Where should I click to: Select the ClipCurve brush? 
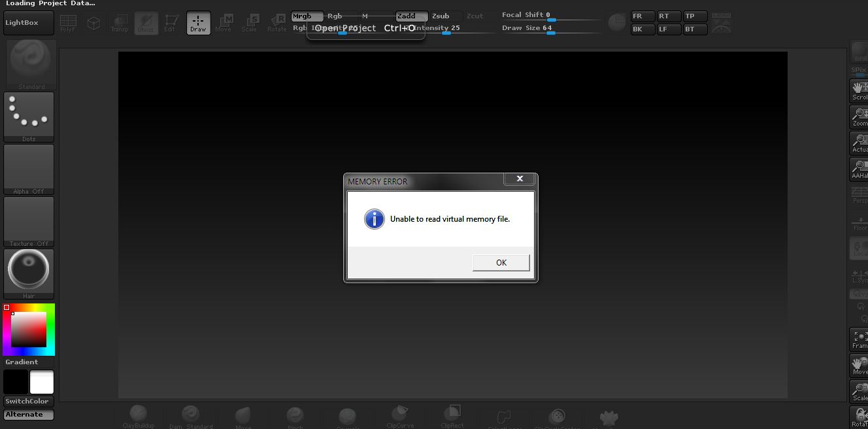400,417
